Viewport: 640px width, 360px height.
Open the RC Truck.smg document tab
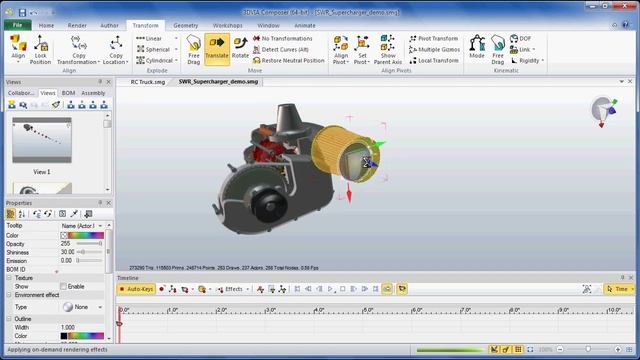click(148, 82)
